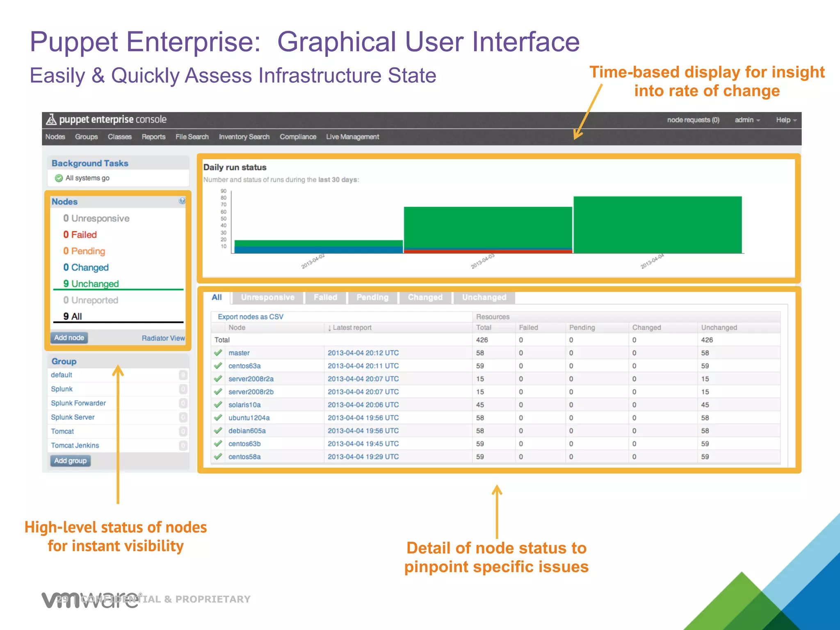Viewport: 840px width, 630px height.
Task: Click the Nodes panel help icon
Action: [x=182, y=201]
